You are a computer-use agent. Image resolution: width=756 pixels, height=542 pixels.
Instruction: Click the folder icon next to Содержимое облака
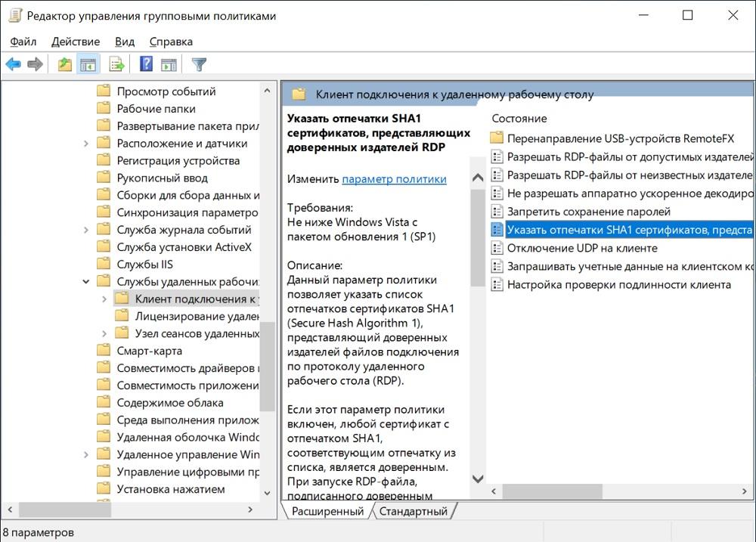103,402
